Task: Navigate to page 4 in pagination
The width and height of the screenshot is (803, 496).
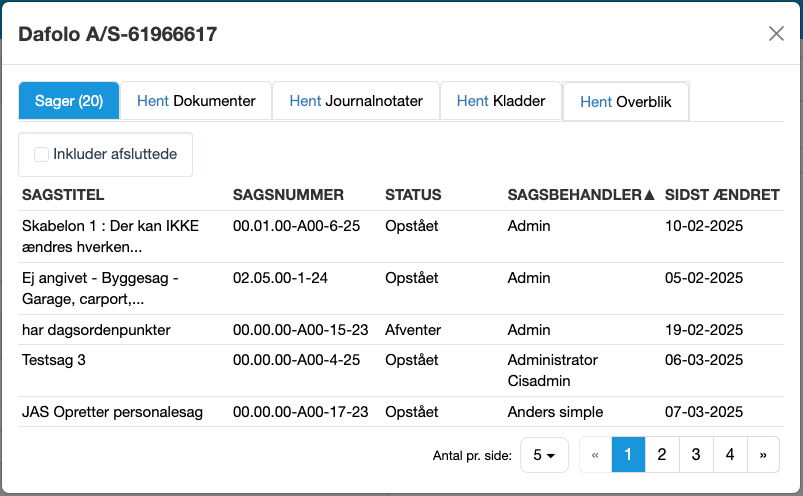Action: [x=730, y=455]
